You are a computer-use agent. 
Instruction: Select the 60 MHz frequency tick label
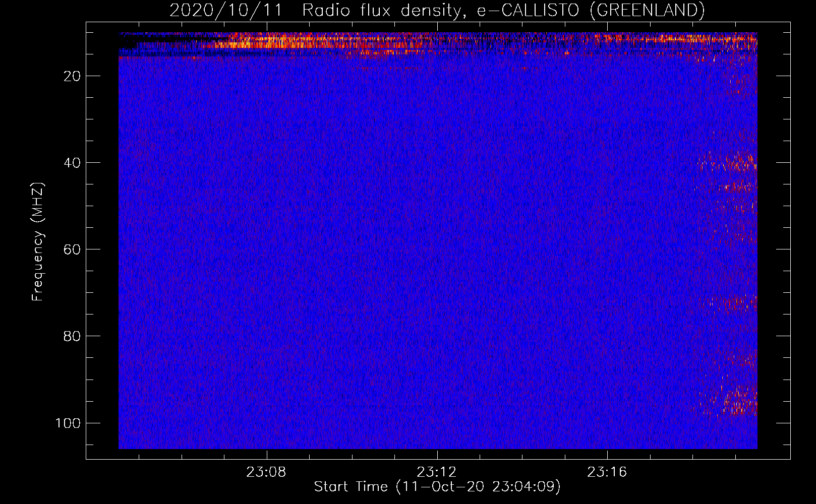point(72,249)
